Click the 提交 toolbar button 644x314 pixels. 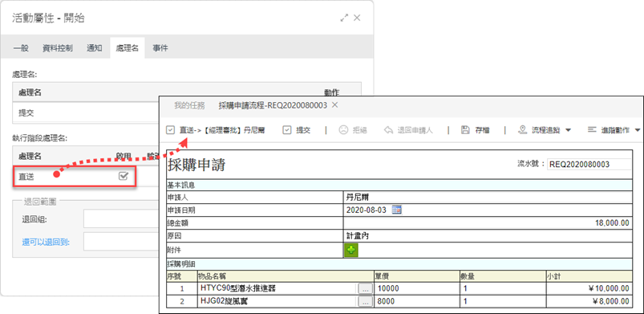click(x=297, y=130)
